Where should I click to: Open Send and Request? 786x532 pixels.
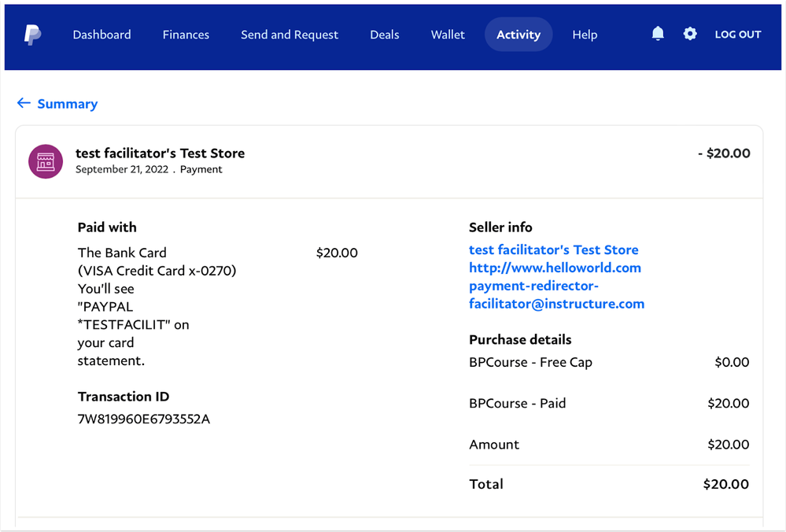tap(290, 35)
